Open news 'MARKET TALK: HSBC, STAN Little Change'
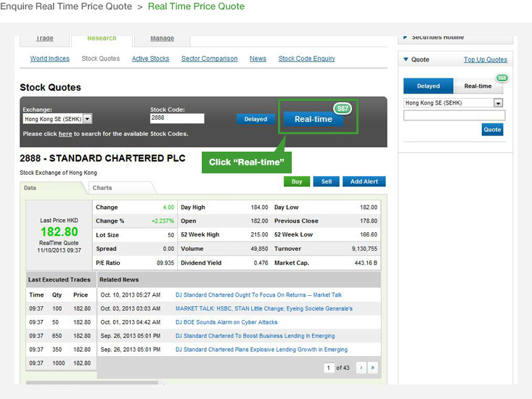The width and height of the screenshot is (532, 399). point(264,308)
